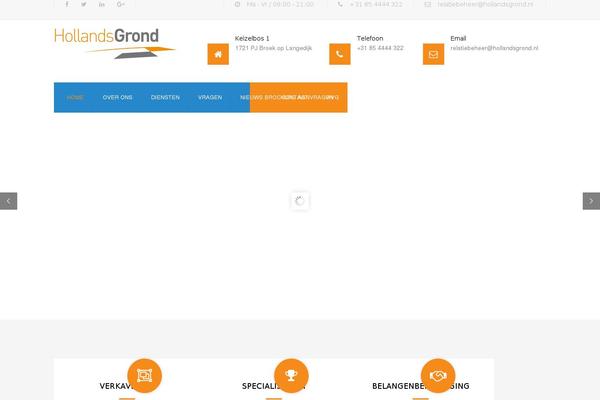Click the header +31 85 4444 322 number
The image size is (600, 400).
pos(380,48)
